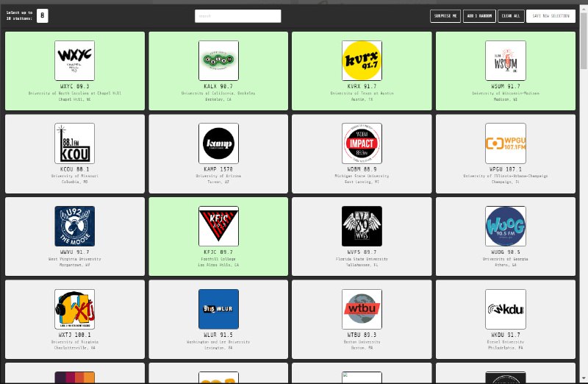Click the red WDBM Impact logo

pos(362,143)
